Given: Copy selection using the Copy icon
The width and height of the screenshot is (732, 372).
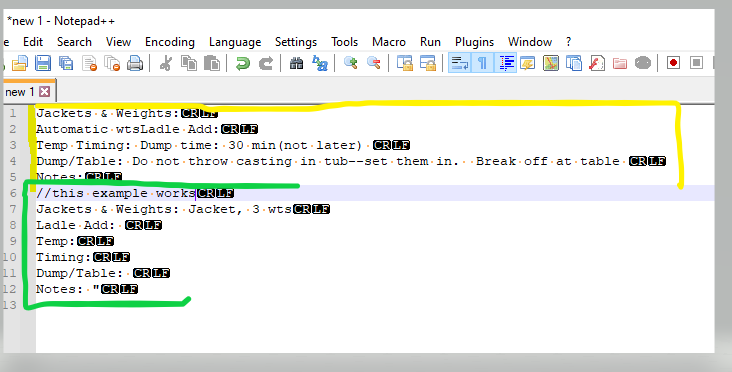Looking at the screenshot, I should click(189, 63).
